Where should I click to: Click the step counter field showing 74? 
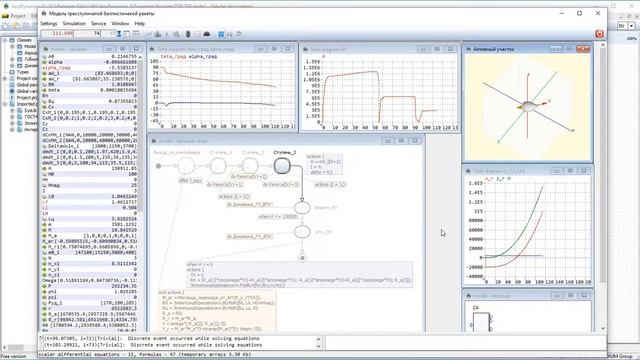(x=87, y=33)
